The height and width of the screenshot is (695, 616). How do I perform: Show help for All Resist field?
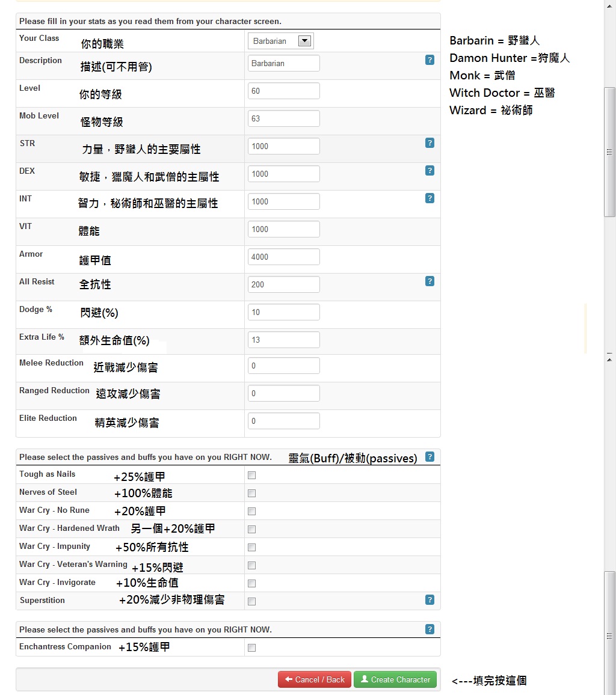pyautogui.click(x=430, y=281)
